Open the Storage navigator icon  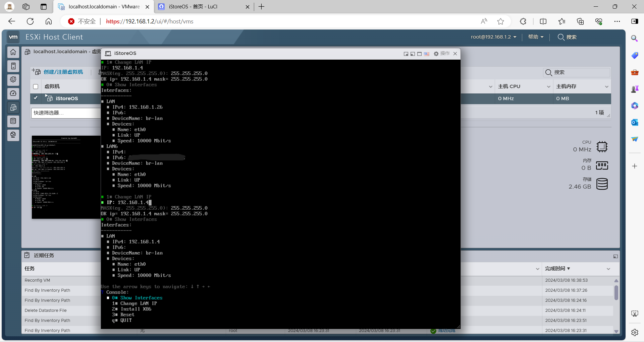(13, 121)
